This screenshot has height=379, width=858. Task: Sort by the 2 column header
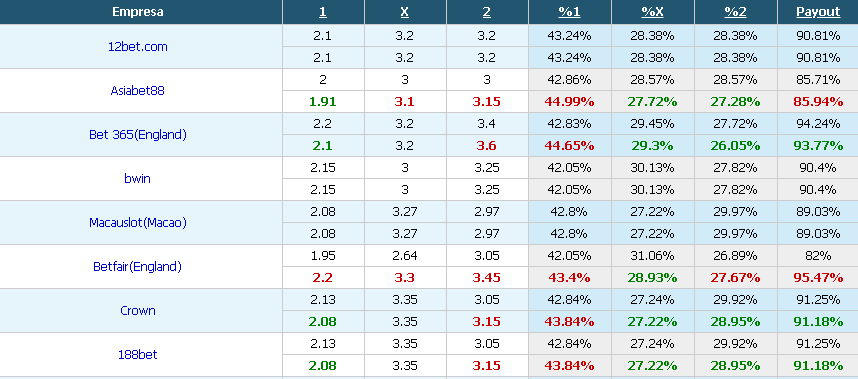pyautogui.click(x=487, y=12)
